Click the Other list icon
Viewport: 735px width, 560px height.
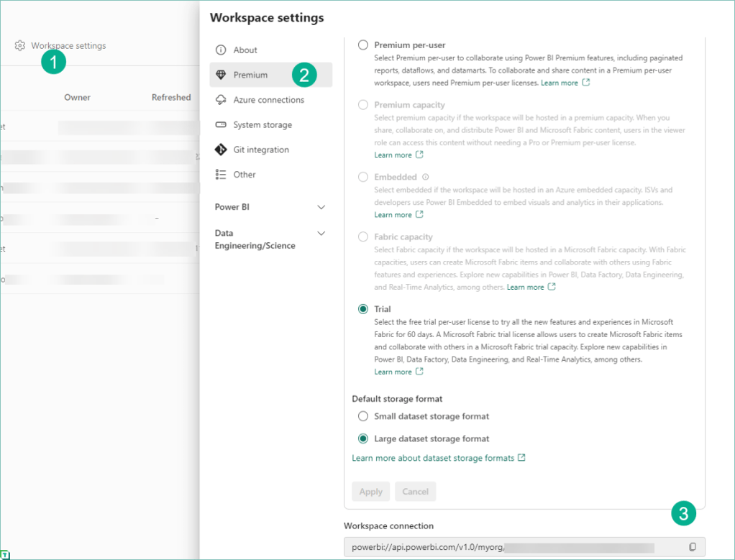(220, 175)
